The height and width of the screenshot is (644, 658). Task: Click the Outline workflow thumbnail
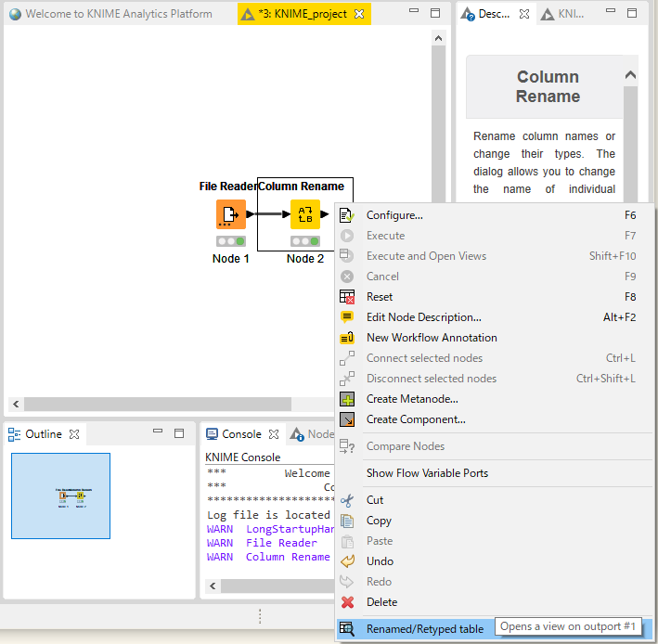(61, 496)
